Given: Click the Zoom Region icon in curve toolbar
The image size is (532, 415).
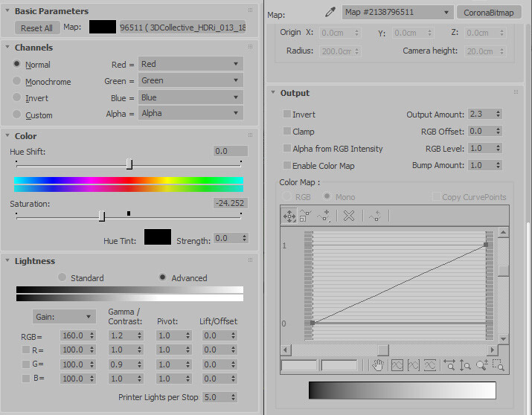Looking at the screenshot, I should coord(498,365).
